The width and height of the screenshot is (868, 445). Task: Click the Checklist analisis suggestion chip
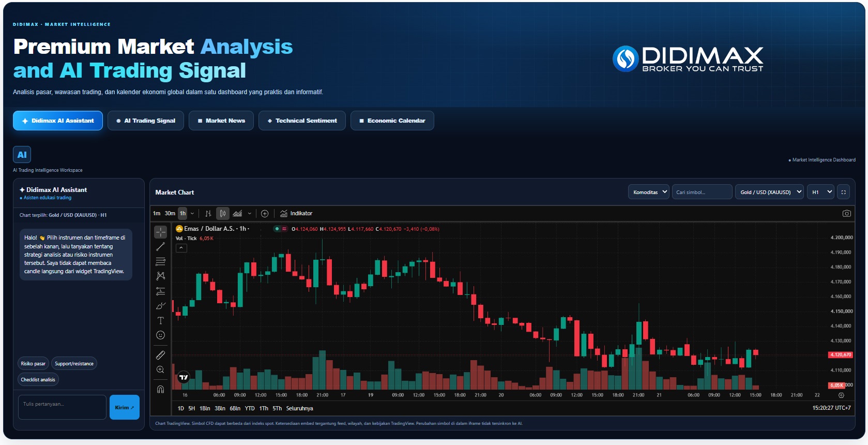[38, 380]
